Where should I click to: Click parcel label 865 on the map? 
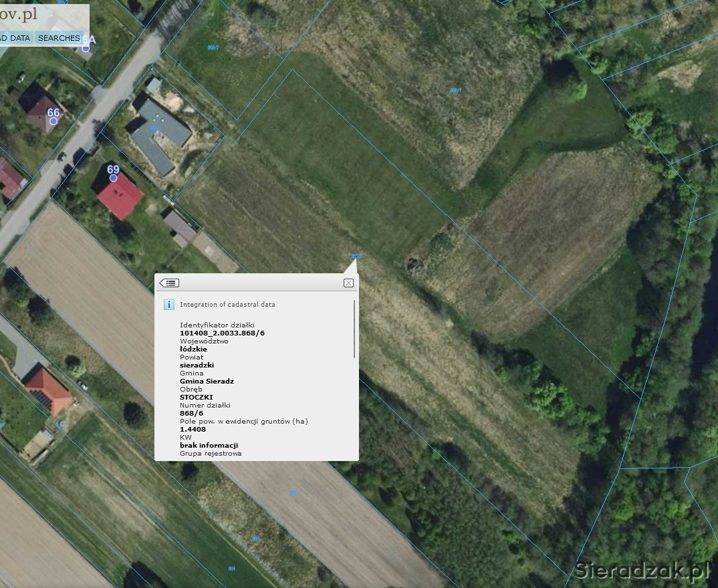[255, 539]
